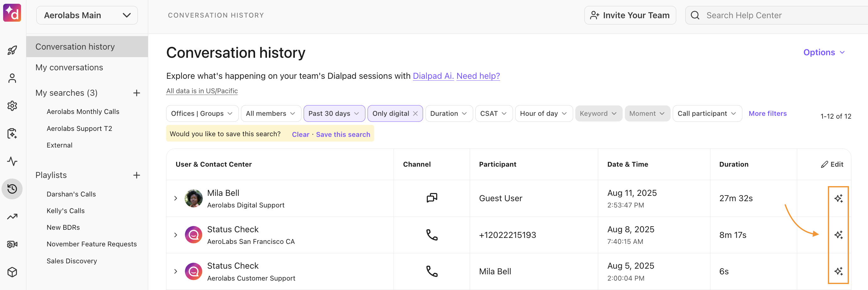Open New BDRs playlist
This screenshot has width=868, height=290.
tap(63, 227)
